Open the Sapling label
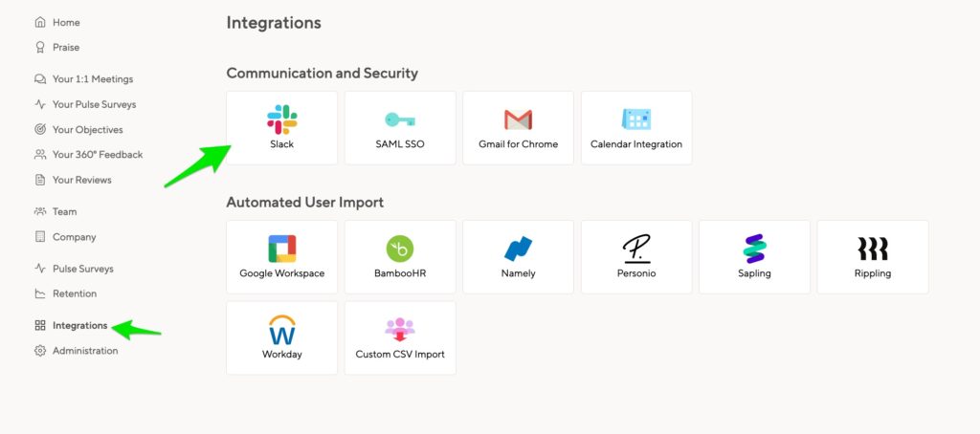The height and width of the screenshot is (434, 980). (x=754, y=273)
